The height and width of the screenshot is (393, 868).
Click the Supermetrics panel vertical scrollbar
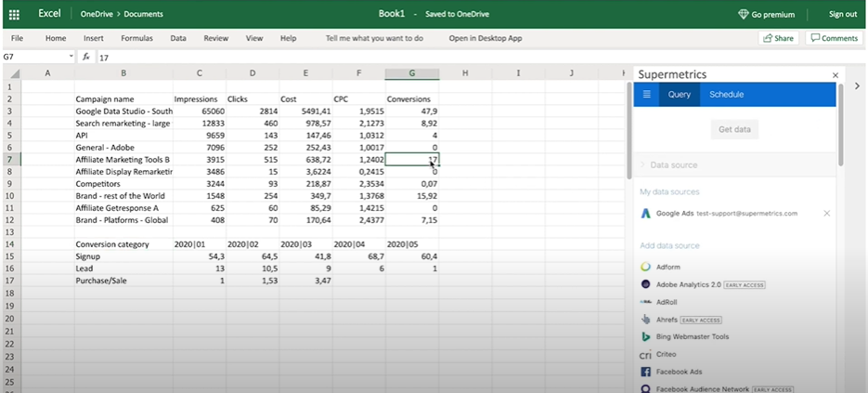[841, 124]
